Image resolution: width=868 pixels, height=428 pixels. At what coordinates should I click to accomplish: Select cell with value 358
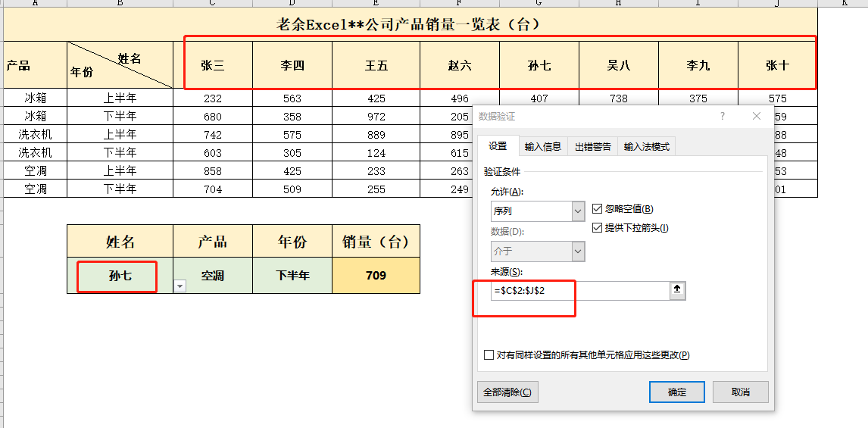tap(292, 116)
